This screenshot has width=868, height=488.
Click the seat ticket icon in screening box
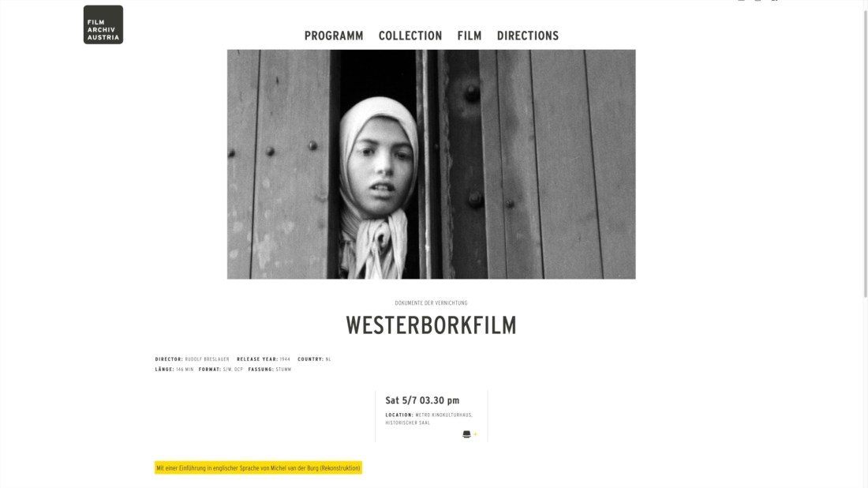[466, 434]
